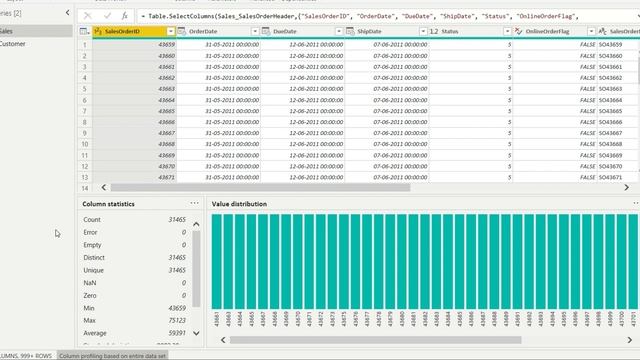Image resolution: width=640 pixels, height=360 pixels.
Task: Open the table menu icon in grid corner
Action: click(84, 31)
